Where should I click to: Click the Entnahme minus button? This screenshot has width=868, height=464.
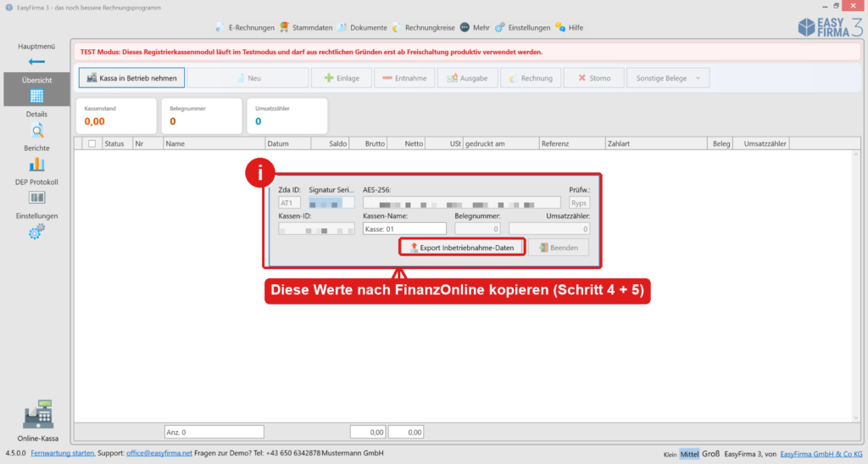(x=404, y=78)
